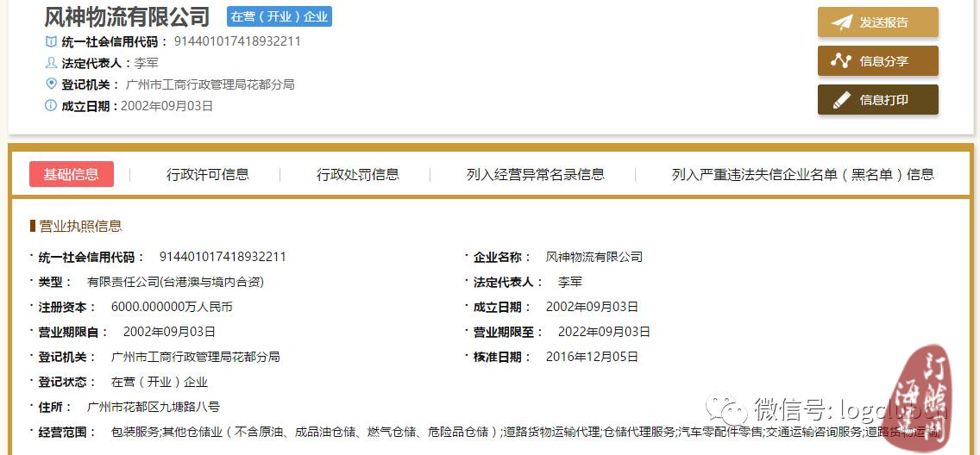
Task: Click the license section credit code value
Action: [223, 257]
